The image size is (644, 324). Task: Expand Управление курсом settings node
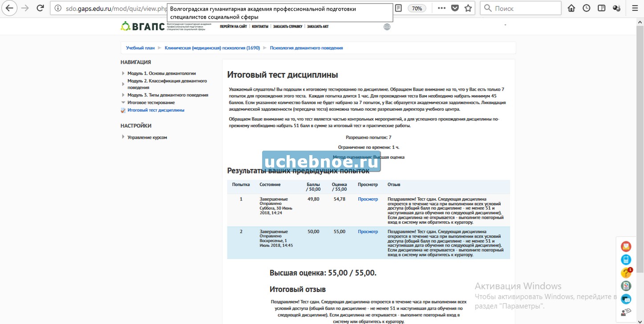tap(123, 137)
